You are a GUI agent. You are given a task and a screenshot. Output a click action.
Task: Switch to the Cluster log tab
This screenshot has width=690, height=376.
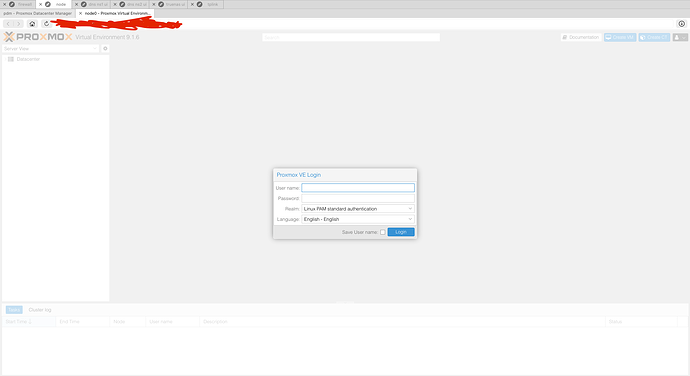point(40,310)
